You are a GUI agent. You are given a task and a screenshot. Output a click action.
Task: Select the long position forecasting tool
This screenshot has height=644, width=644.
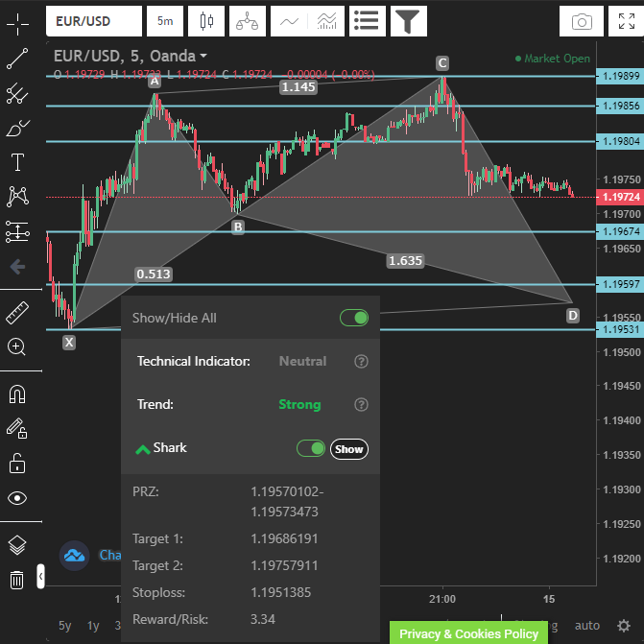tap(17, 231)
